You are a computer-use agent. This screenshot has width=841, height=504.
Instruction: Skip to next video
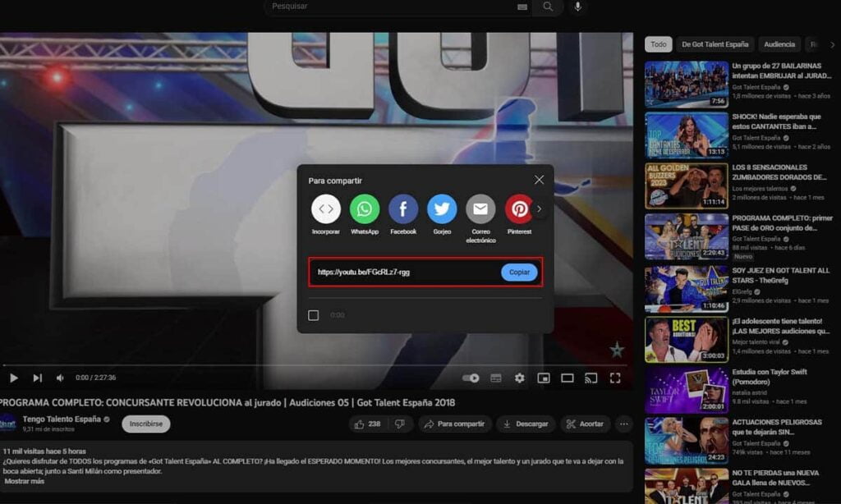pyautogui.click(x=37, y=378)
